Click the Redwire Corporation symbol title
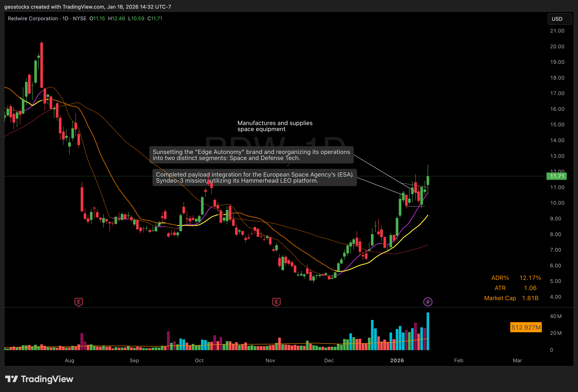The width and height of the screenshot is (578, 392). (33, 18)
